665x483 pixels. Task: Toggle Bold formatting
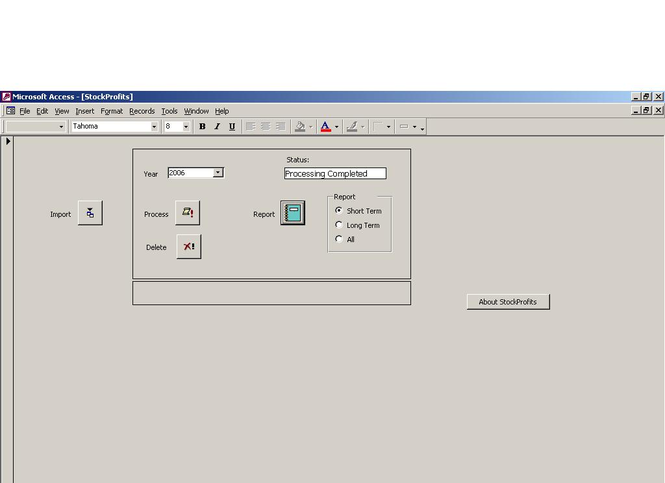click(202, 126)
